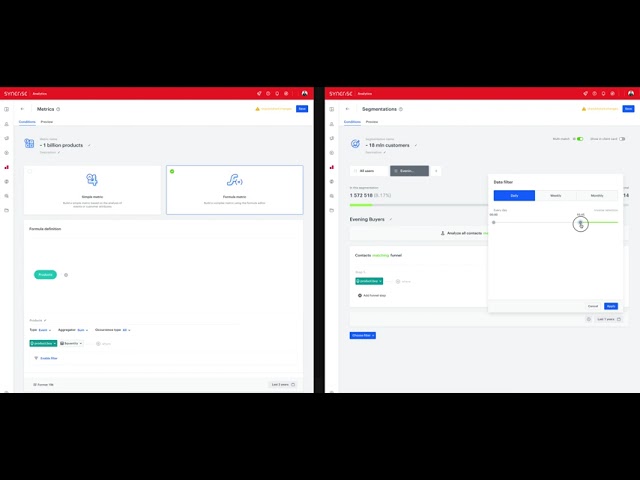Image resolution: width=640 pixels, height=480 pixels.
Task: Open the user avatar in Metrics window header
Action: click(x=304, y=93)
